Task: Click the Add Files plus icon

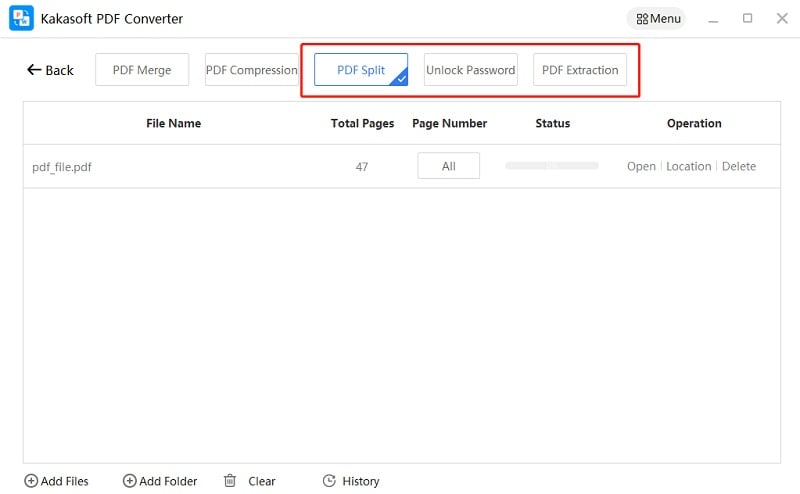Action: coord(31,481)
